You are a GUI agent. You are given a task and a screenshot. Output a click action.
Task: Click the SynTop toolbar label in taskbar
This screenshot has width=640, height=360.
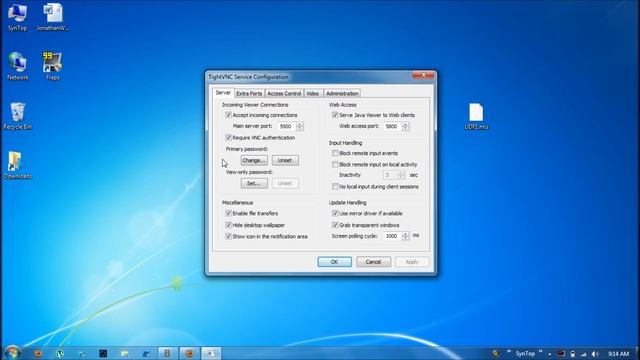click(x=525, y=353)
